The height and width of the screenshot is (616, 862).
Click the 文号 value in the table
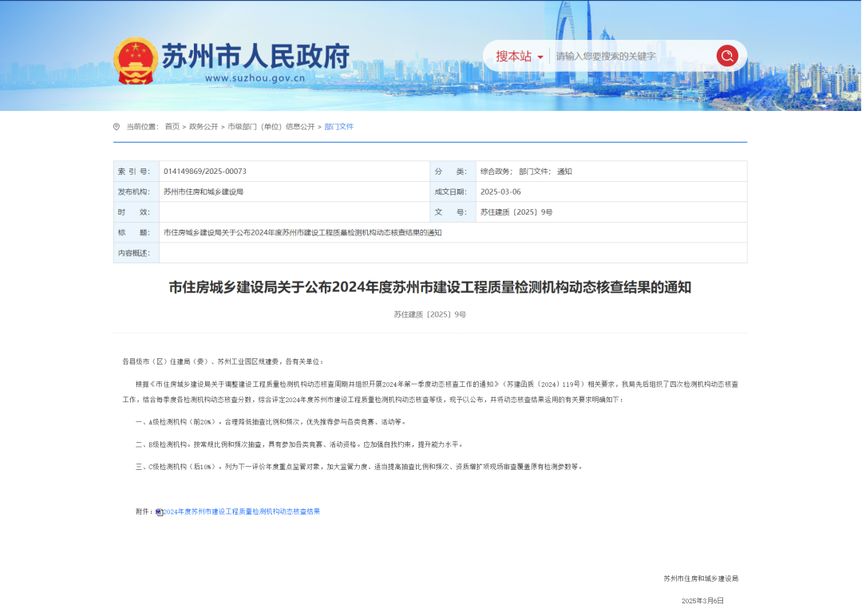click(516, 212)
